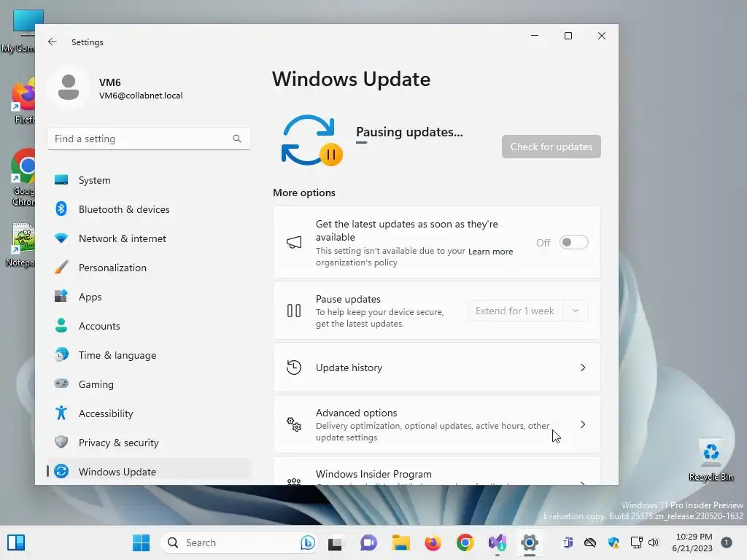This screenshot has height=560, width=747.
Task: Click the Apps icon in sidebar
Action: 61,296
